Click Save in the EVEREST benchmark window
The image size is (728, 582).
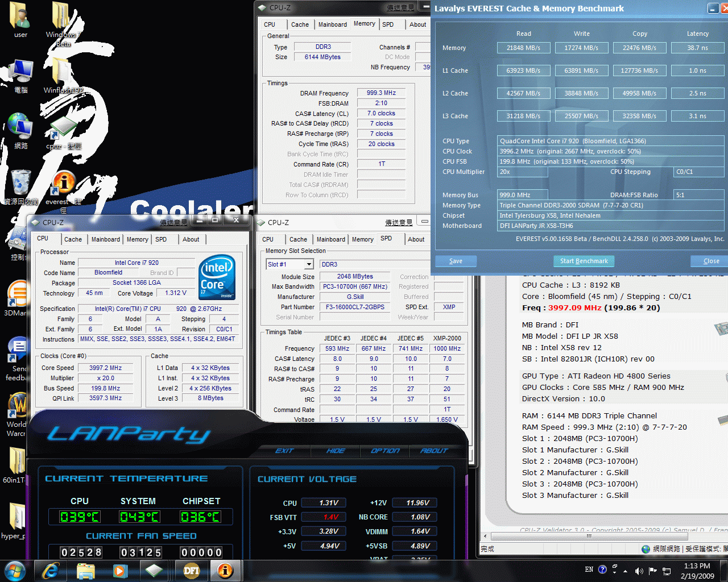456,261
